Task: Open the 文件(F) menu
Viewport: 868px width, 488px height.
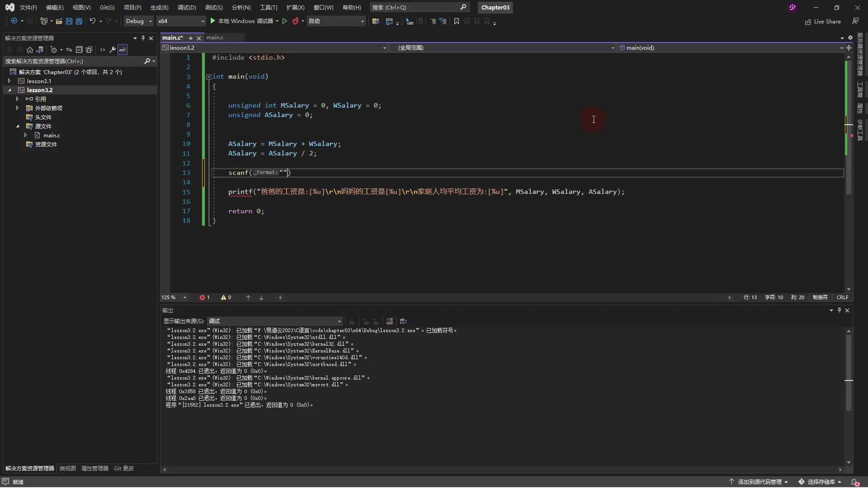Action: 28,8
